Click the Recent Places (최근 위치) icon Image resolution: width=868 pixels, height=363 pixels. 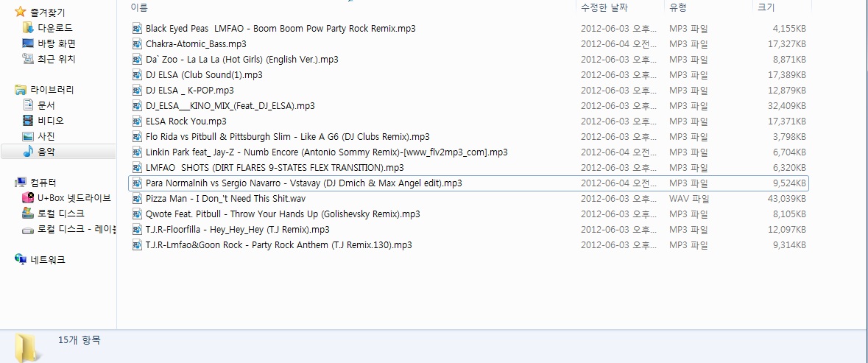coord(28,59)
